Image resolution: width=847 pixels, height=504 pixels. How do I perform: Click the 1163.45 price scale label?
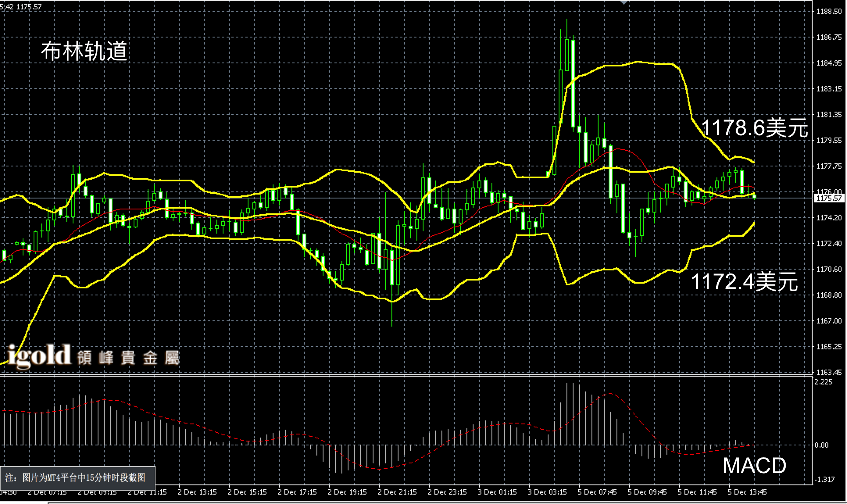click(829, 372)
